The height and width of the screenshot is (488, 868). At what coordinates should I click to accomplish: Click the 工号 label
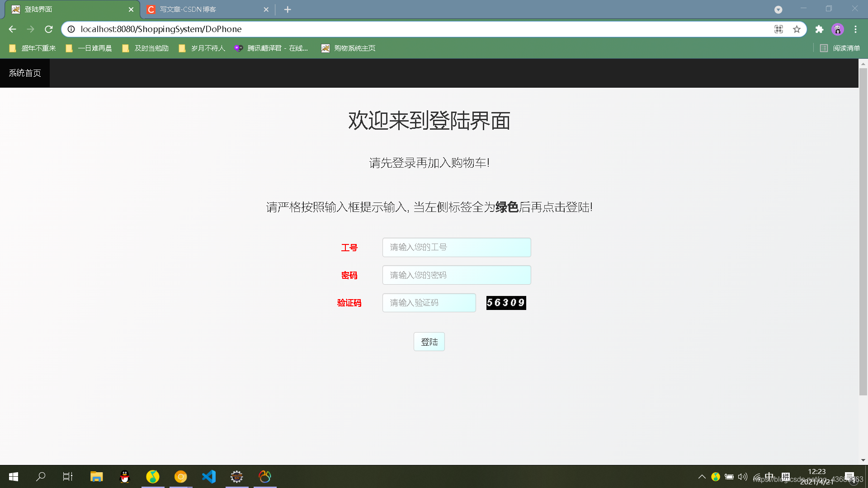(x=349, y=248)
